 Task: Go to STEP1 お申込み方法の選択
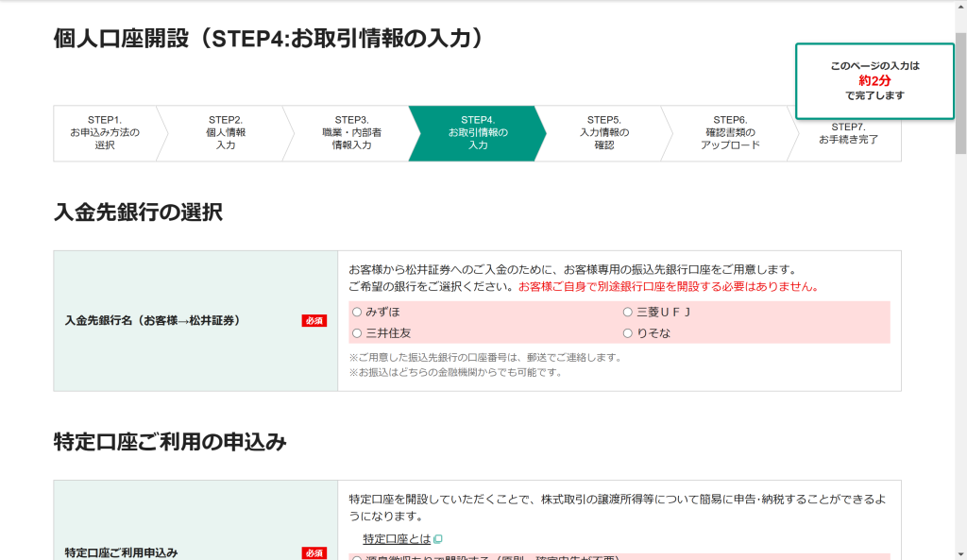click(x=104, y=133)
